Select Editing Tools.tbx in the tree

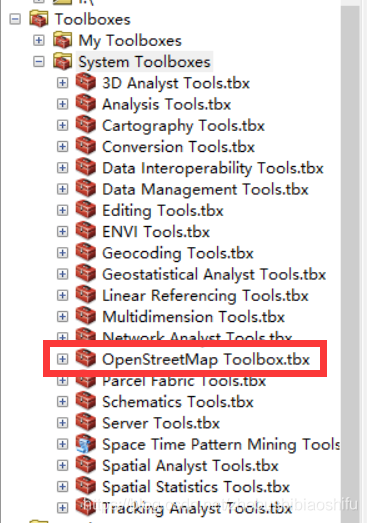tap(162, 211)
